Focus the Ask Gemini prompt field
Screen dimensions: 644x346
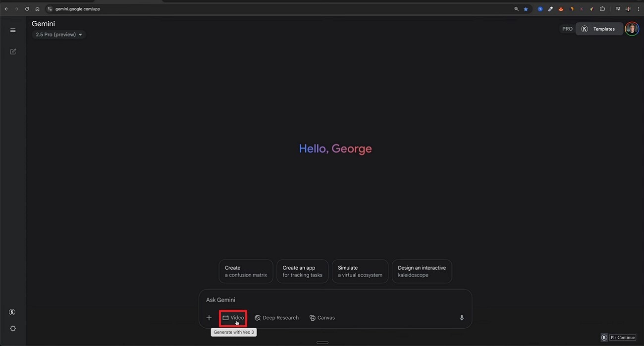point(335,300)
